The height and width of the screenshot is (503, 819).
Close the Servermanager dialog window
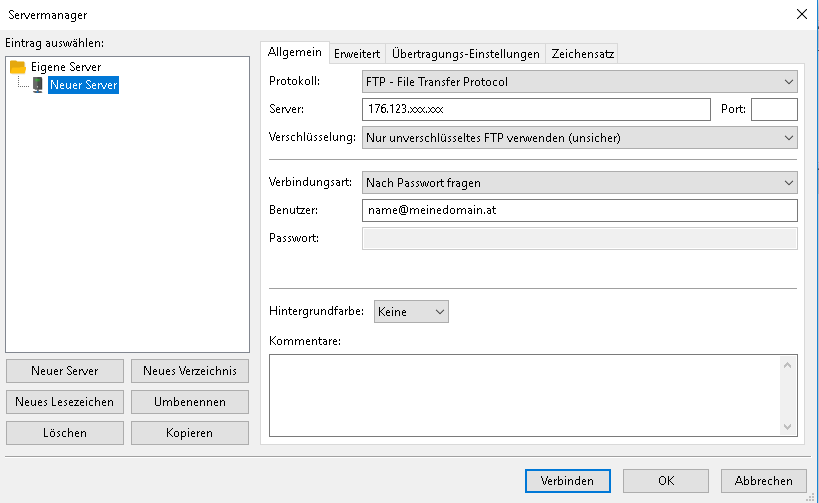pyautogui.click(x=800, y=14)
